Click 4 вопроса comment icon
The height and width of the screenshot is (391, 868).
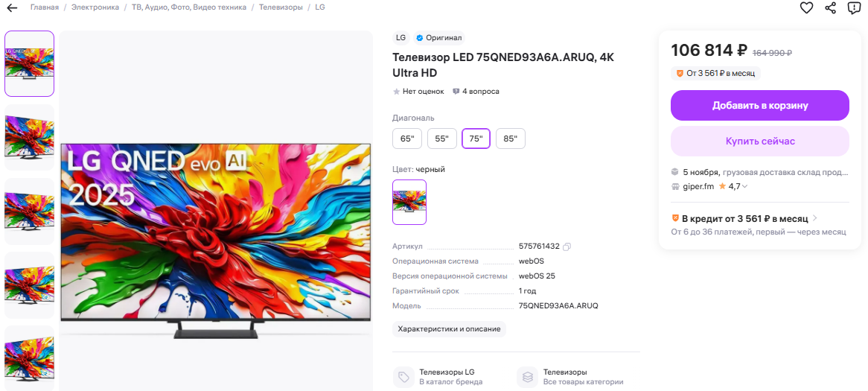456,92
